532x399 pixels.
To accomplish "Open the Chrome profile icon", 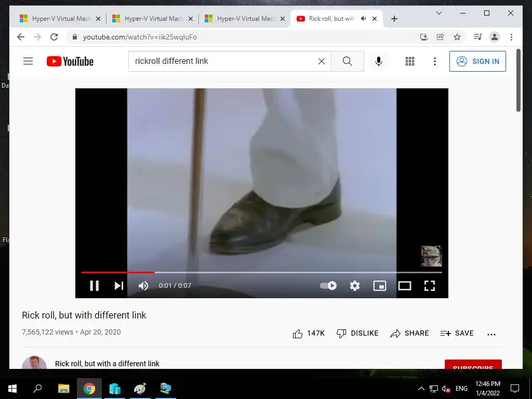I will coord(495,37).
